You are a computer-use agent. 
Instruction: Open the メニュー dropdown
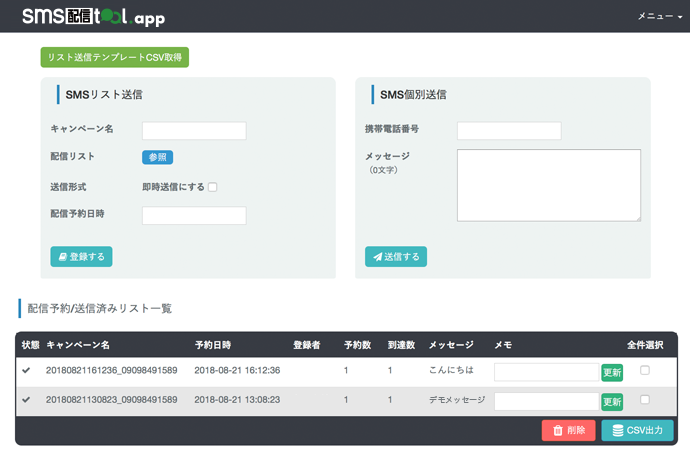[660, 16]
